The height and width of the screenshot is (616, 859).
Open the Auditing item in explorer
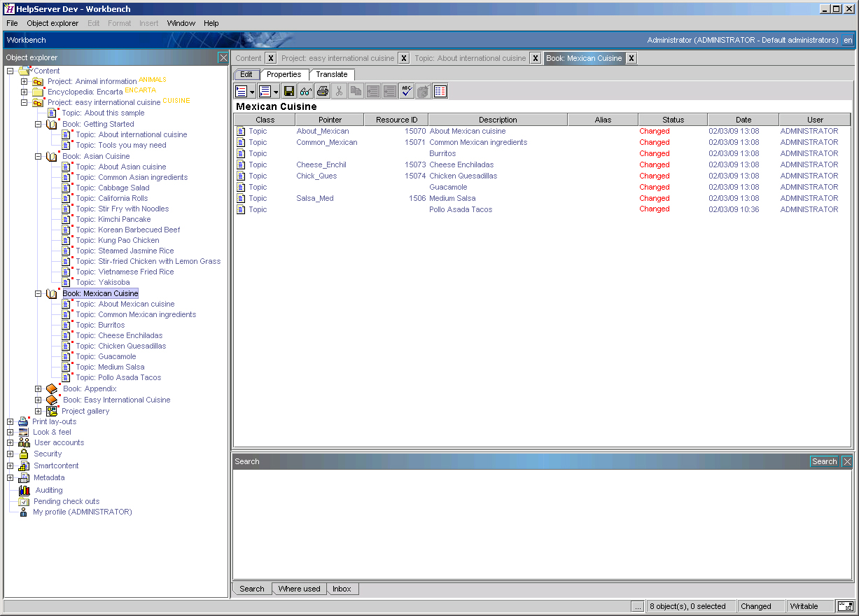click(x=48, y=490)
